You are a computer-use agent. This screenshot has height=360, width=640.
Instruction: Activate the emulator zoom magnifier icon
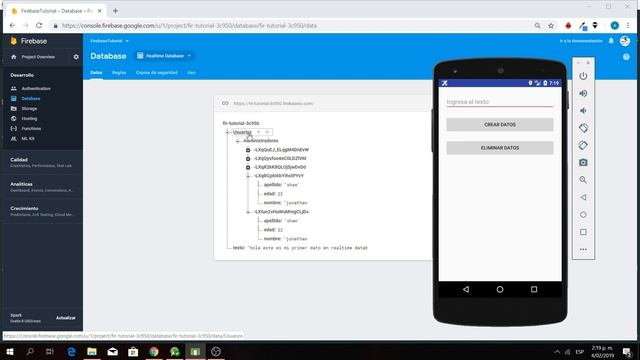[583, 180]
